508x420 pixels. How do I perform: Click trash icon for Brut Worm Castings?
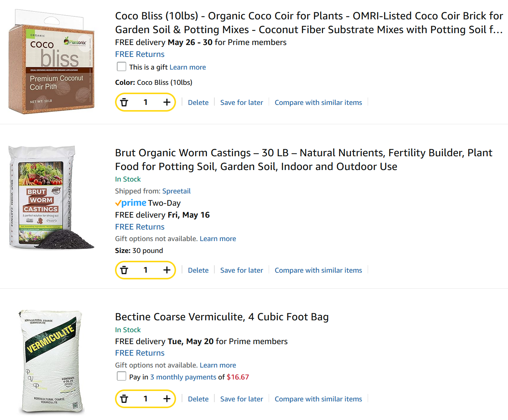[x=124, y=270]
